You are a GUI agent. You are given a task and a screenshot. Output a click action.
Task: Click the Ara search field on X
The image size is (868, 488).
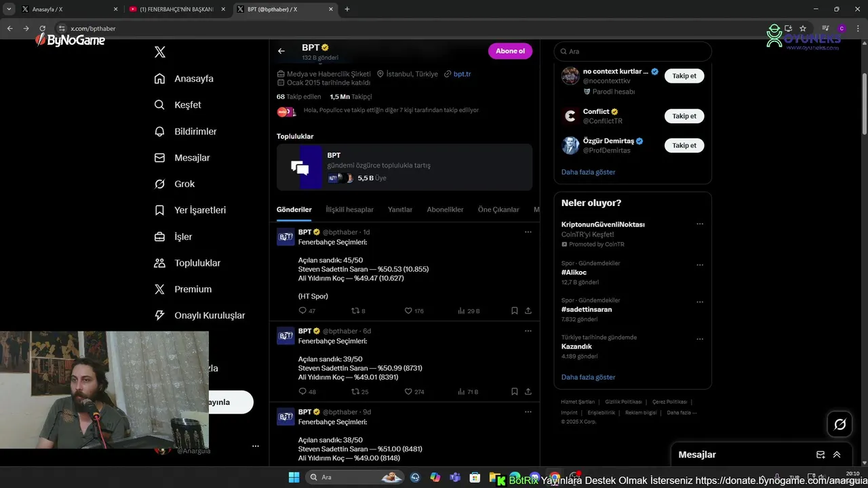click(x=633, y=52)
